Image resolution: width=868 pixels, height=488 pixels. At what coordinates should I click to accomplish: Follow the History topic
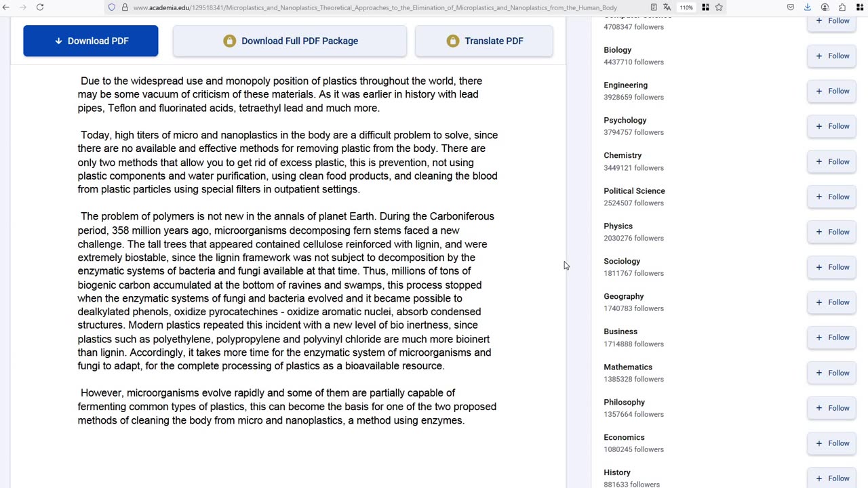(832, 479)
